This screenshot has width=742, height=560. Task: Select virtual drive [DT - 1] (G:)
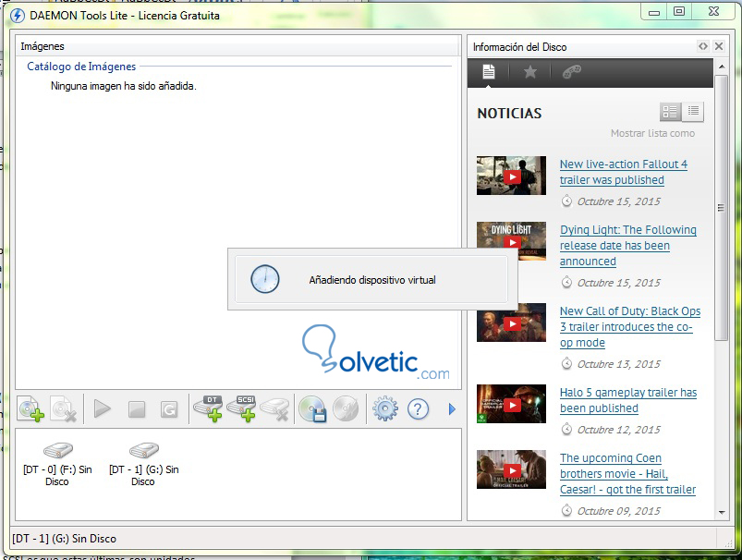tap(143, 464)
